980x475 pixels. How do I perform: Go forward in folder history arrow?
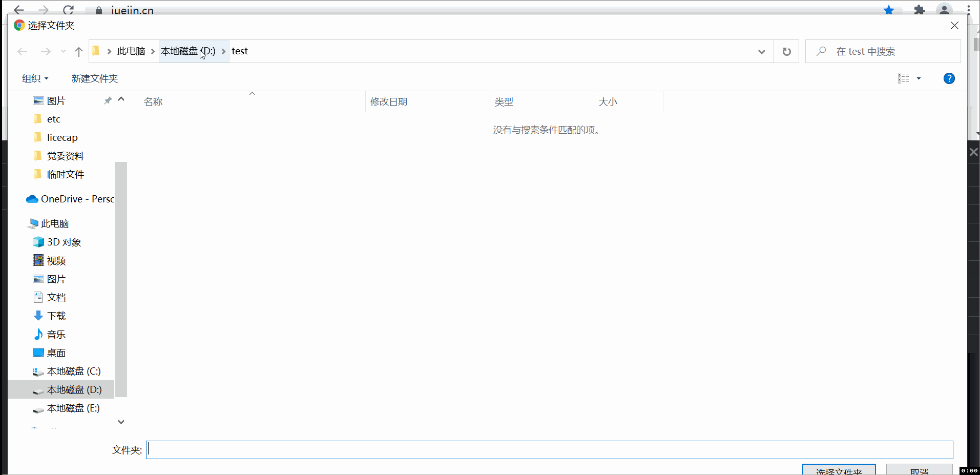[x=46, y=51]
